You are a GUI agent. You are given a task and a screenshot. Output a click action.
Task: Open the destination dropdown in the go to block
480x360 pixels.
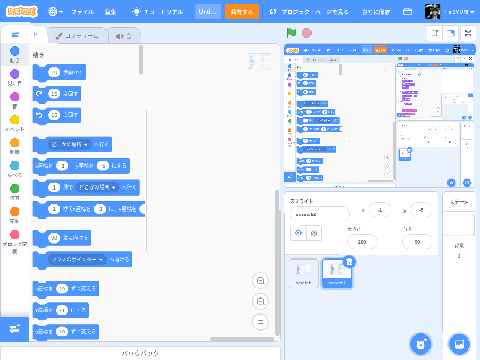point(70,144)
